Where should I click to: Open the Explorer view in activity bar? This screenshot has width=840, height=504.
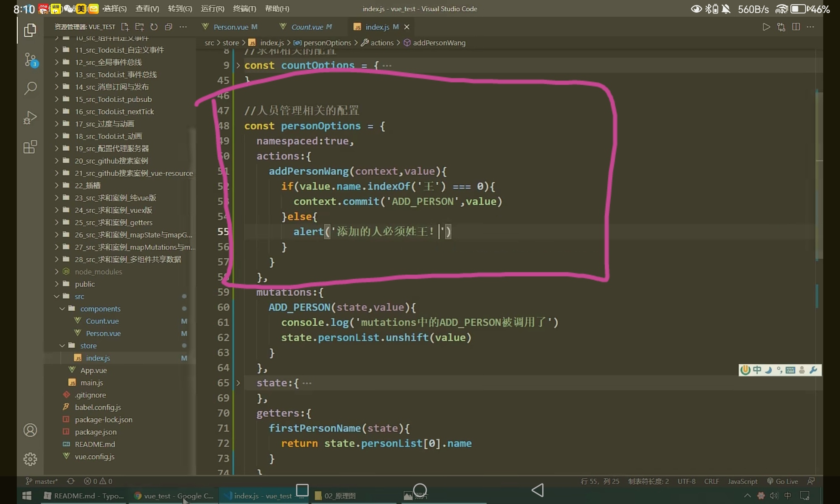pyautogui.click(x=30, y=30)
